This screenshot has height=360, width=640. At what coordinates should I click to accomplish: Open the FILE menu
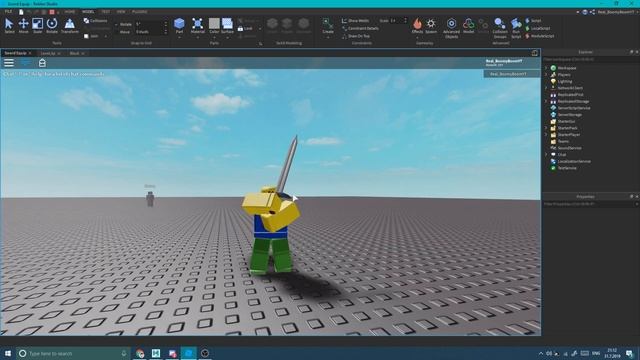coord(8,12)
